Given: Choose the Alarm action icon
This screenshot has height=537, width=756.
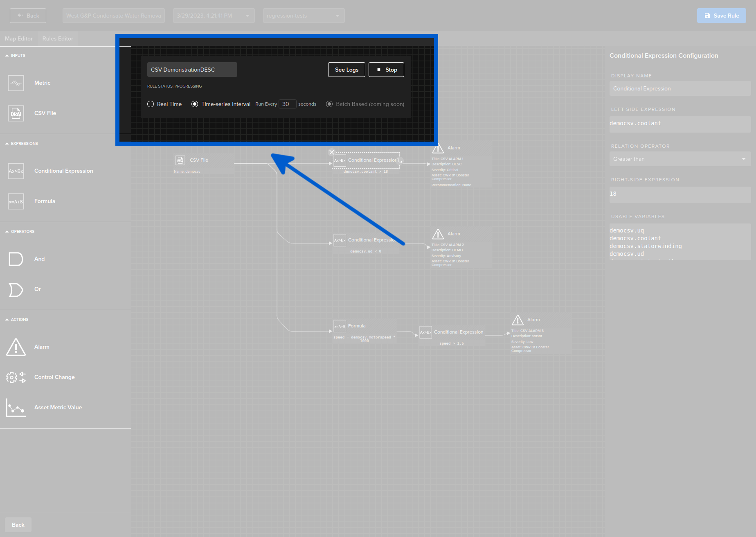Looking at the screenshot, I should tap(16, 347).
